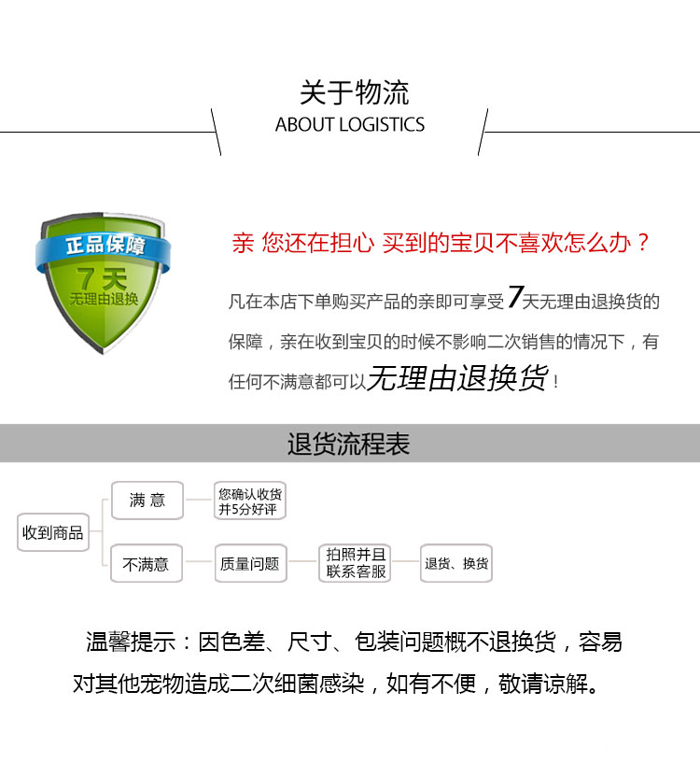Image resolution: width=700 pixels, height=776 pixels.
Task: Select the 拍照并且联系客服 box
Action: (355, 563)
